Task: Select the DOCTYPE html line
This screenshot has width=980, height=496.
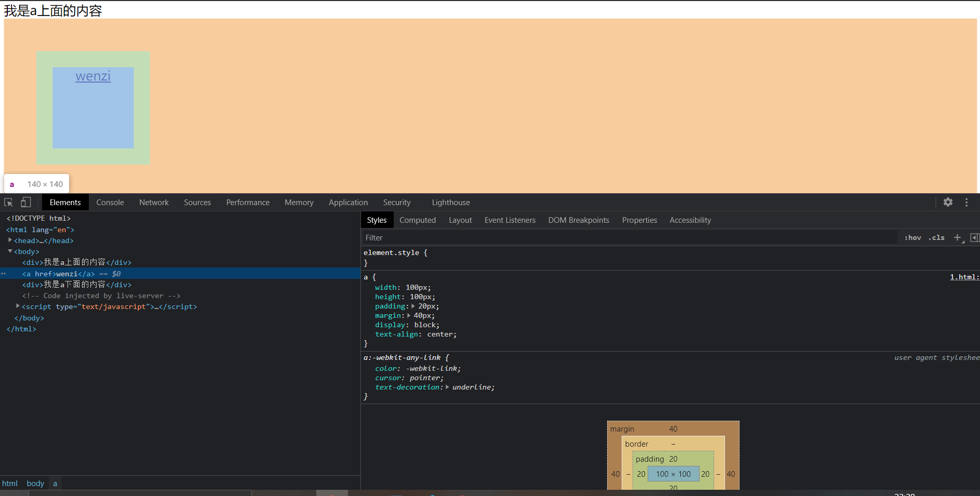Action: (38, 218)
